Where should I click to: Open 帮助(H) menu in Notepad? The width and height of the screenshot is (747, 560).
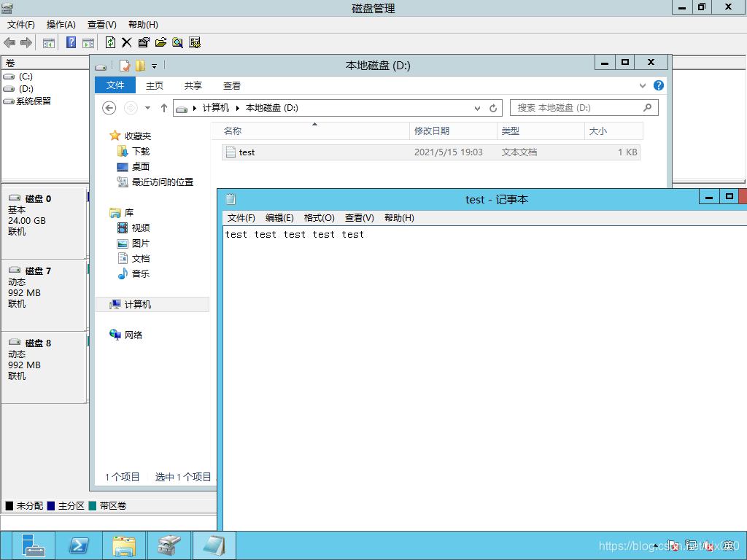(x=399, y=218)
